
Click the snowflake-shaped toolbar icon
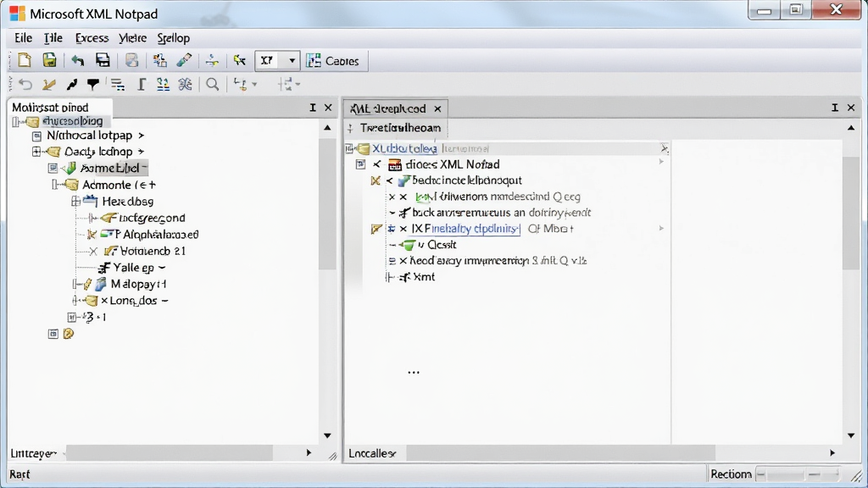(x=185, y=84)
